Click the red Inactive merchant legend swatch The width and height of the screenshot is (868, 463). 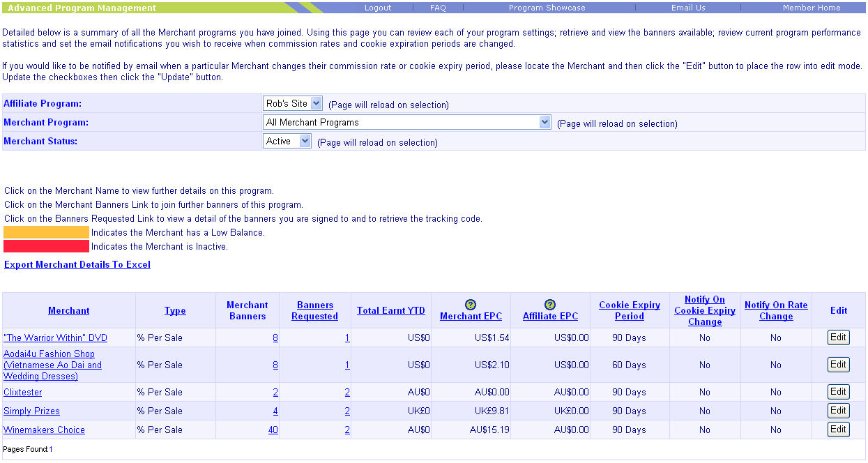tap(47, 246)
